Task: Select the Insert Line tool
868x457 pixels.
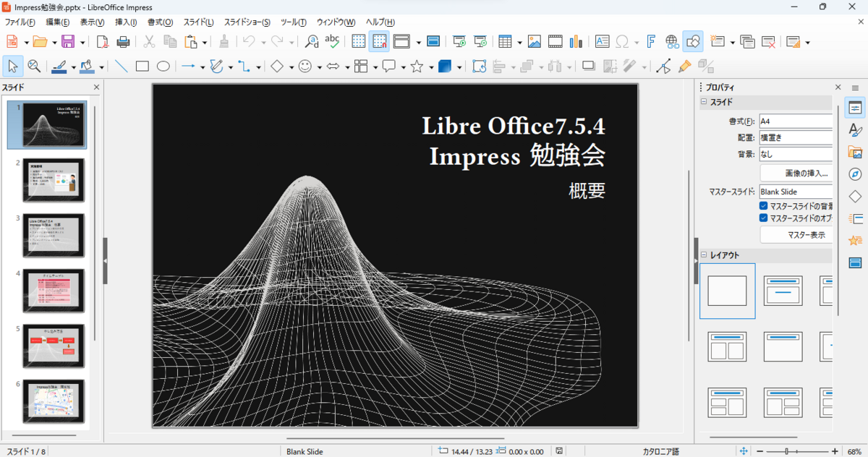Action: [x=122, y=67]
